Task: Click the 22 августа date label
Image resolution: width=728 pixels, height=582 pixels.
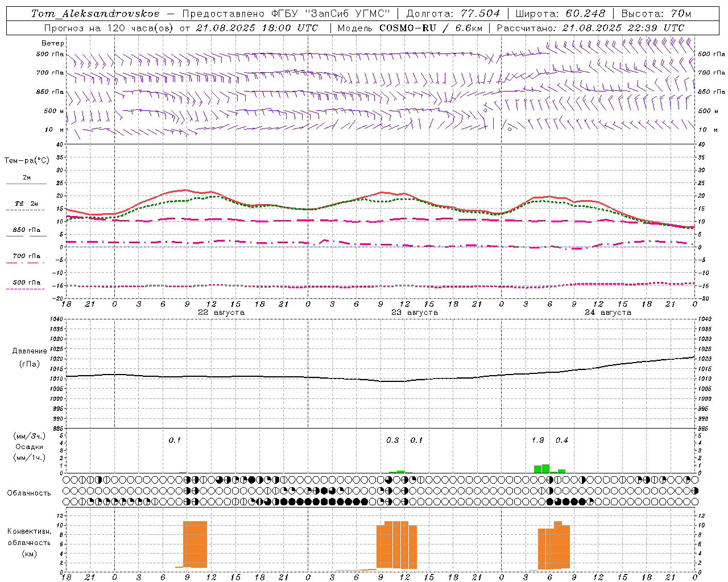Action: (221, 313)
